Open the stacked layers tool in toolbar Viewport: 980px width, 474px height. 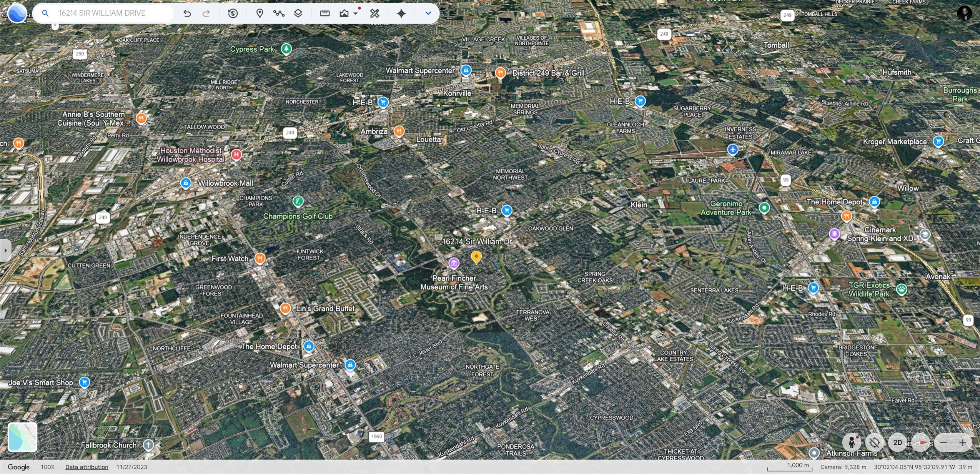[298, 13]
